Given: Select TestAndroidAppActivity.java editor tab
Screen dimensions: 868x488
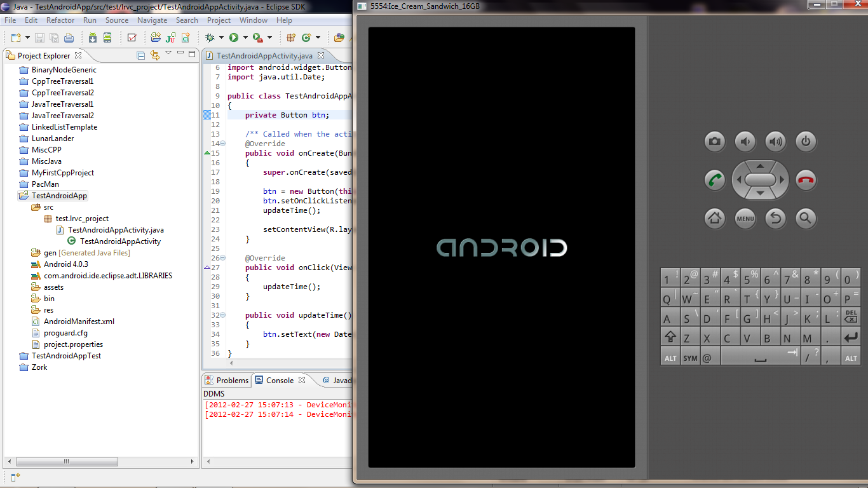Looking at the screenshot, I should tap(264, 56).
